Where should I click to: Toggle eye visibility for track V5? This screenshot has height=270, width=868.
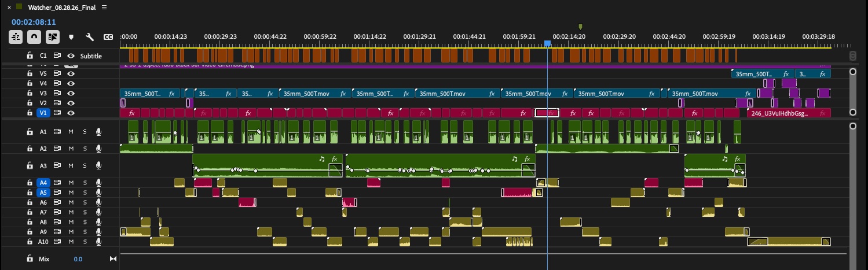71,74
